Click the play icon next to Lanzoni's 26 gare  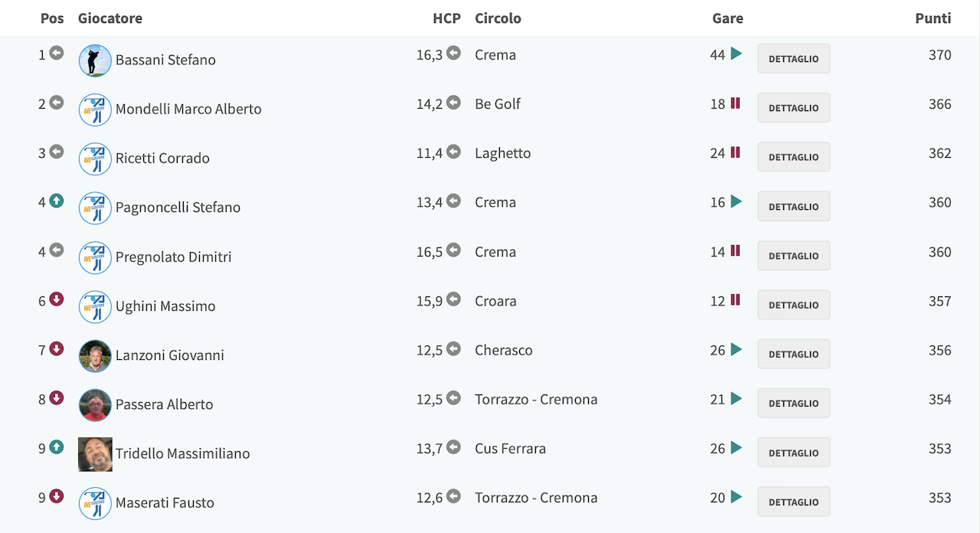[737, 349]
